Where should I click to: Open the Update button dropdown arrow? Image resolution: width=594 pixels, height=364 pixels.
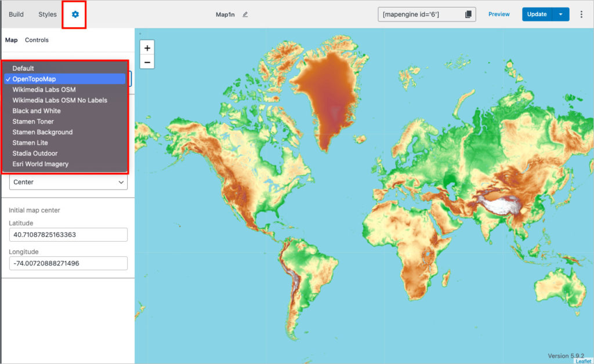561,14
